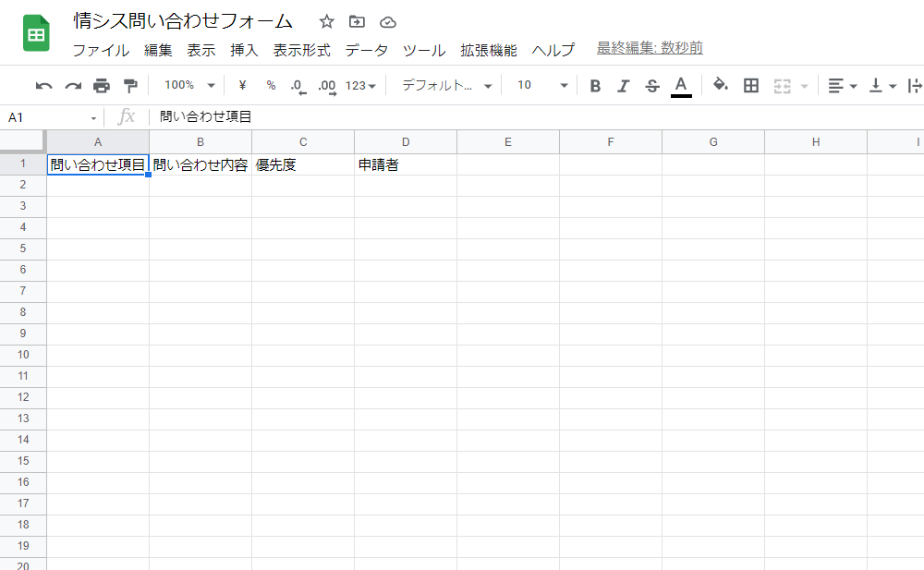Decrease decimal places
The height and width of the screenshot is (570, 924).
tap(298, 84)
